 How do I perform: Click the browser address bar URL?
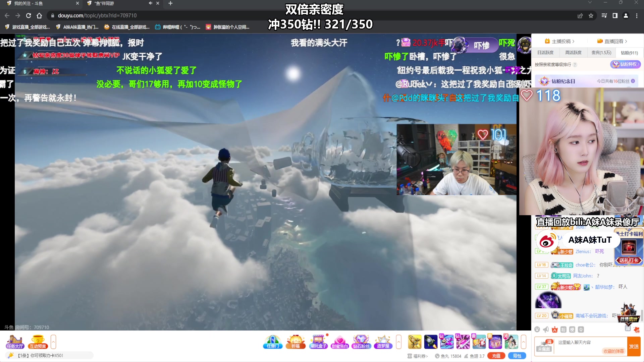pyautogui.click(x=97, y=15)
